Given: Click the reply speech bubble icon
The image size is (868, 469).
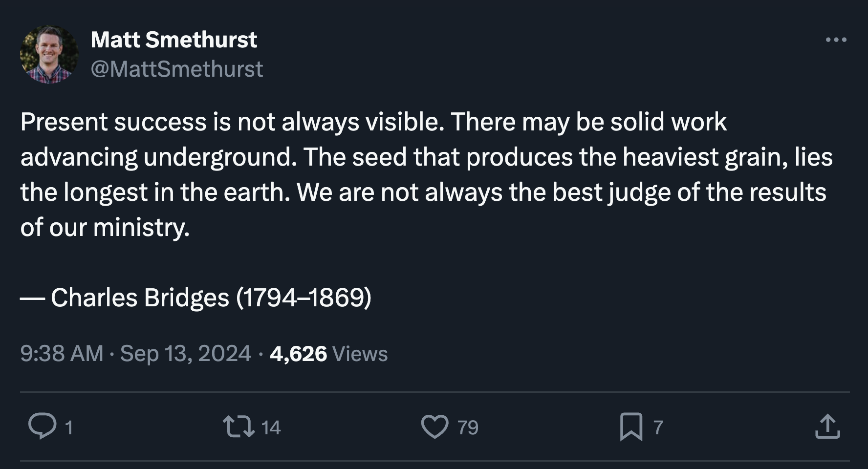Looking at the screenshot, I should [42, 426].
